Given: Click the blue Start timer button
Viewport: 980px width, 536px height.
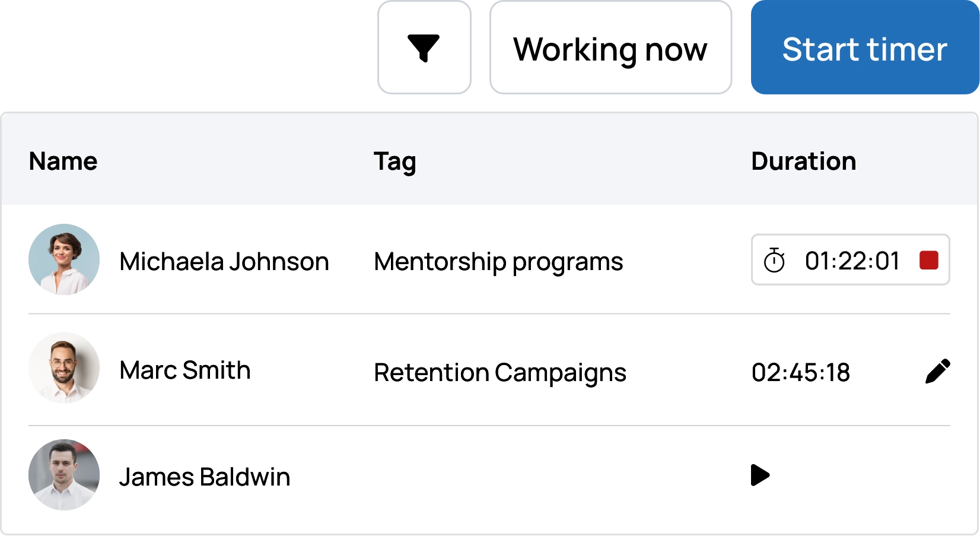Looking at the screenshot, I should [864, 47].
